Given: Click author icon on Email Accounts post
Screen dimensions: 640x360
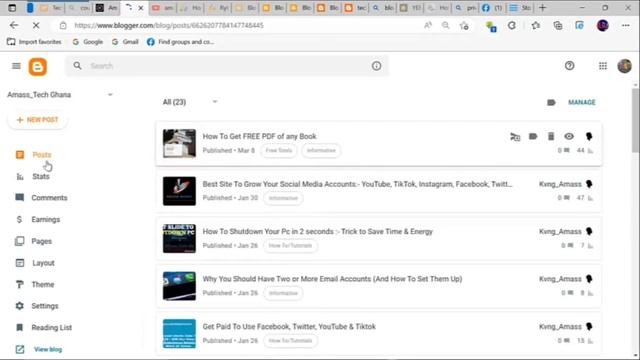Looking at the screenshot, I should coord(589,279).
